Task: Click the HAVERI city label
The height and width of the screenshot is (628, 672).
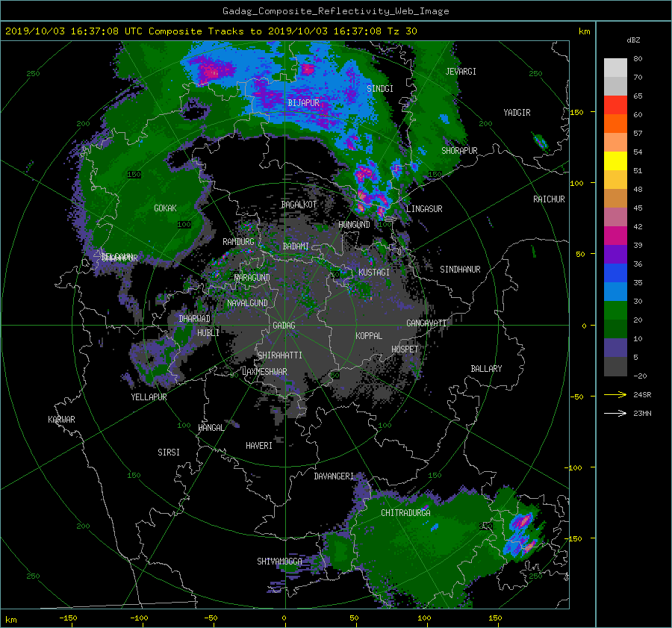Action: (x=259, y=446)
